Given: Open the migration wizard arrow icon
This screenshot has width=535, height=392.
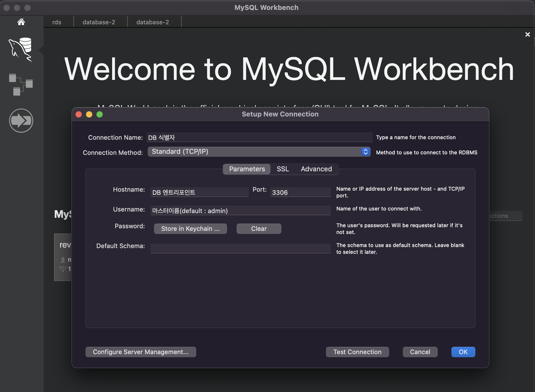Looking at the screenshot, I should (21, 120).
